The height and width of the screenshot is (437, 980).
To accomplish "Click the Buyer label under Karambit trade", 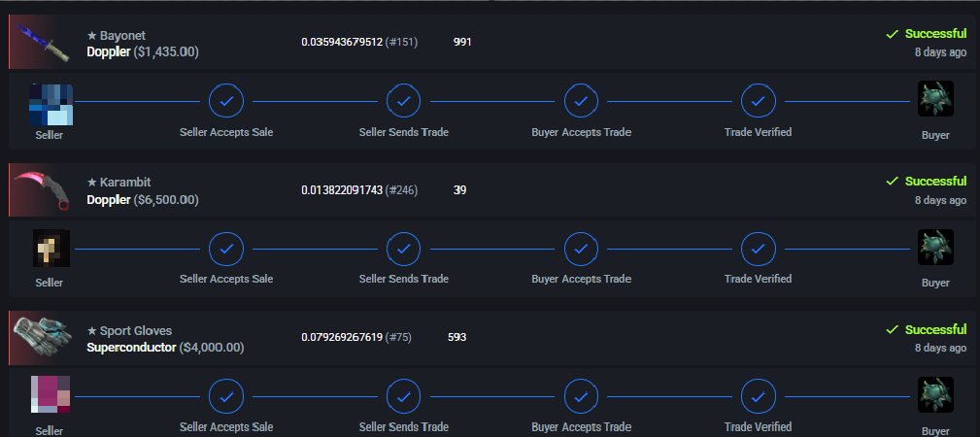I will coord(935,283).
